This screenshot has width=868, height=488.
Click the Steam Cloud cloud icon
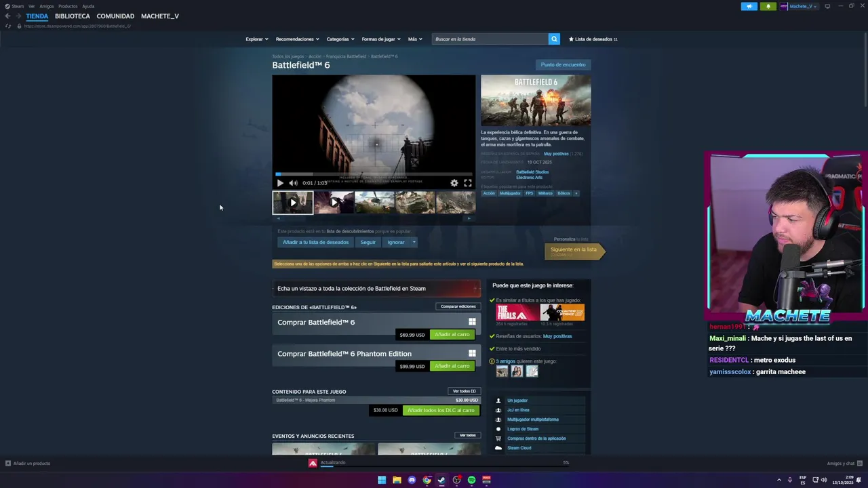pyautogui.click(x=498, y=448)
